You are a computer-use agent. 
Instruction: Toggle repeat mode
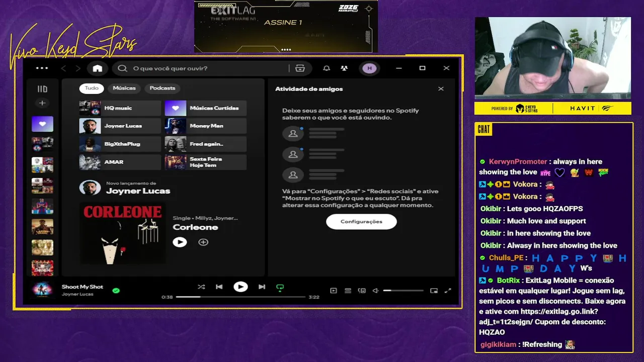(x=280, y=288)
